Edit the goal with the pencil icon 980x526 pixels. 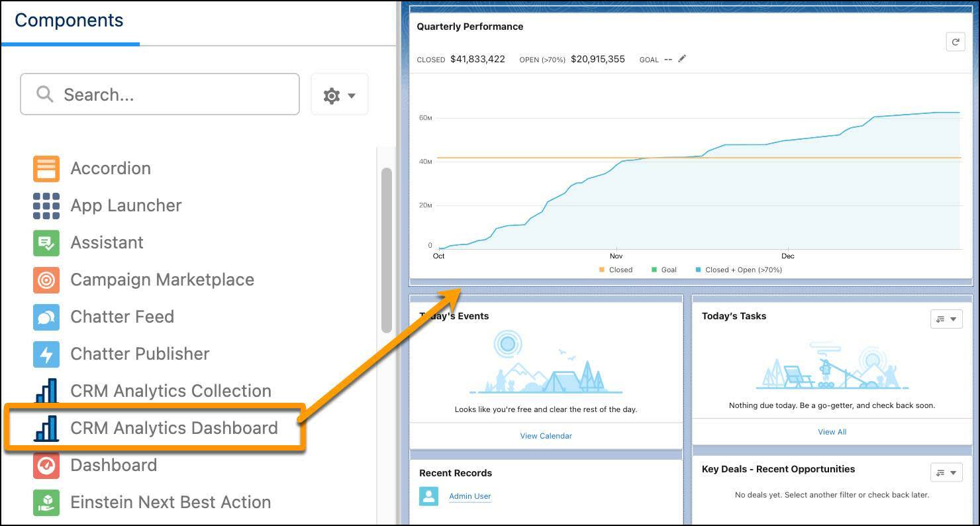(x=683, y=59)
